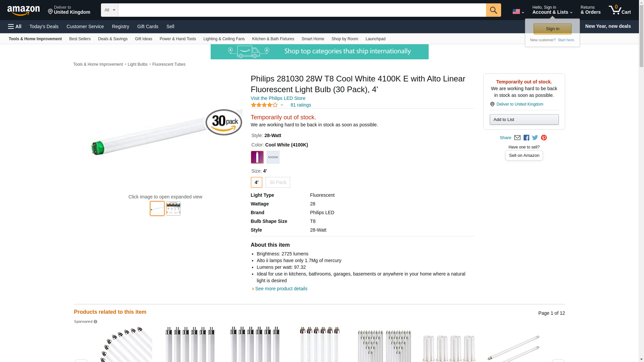Open the Amazon logo homepage

tap(23, 11)
